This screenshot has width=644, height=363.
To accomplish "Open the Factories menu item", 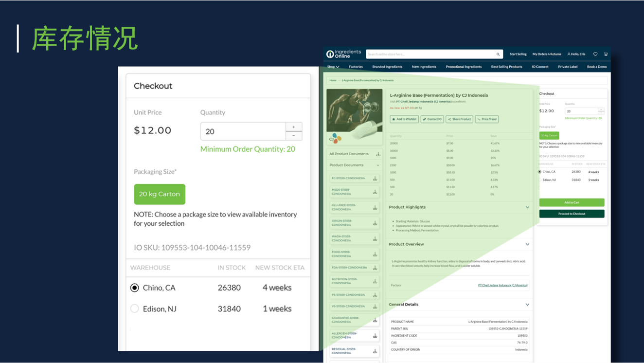I will 356,67.
